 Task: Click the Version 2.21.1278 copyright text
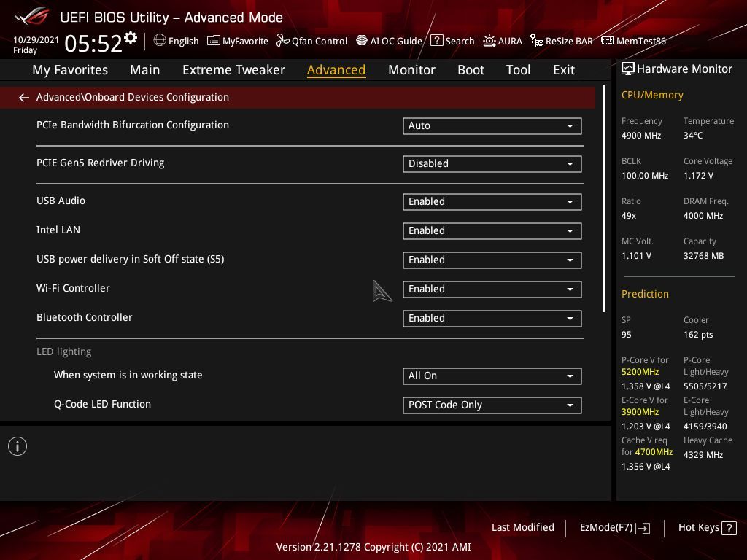pyautogui.click(x=373, y=547)
